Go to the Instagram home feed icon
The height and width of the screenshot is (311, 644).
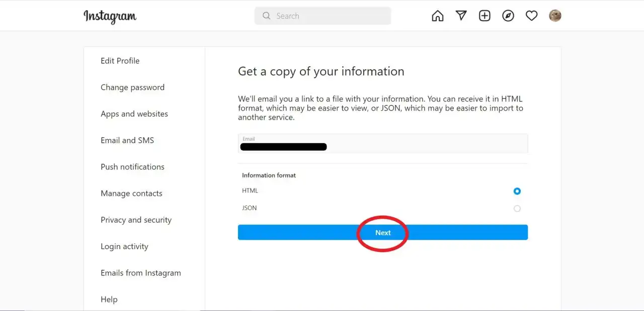pyautogui.click(x=438, y=16)
